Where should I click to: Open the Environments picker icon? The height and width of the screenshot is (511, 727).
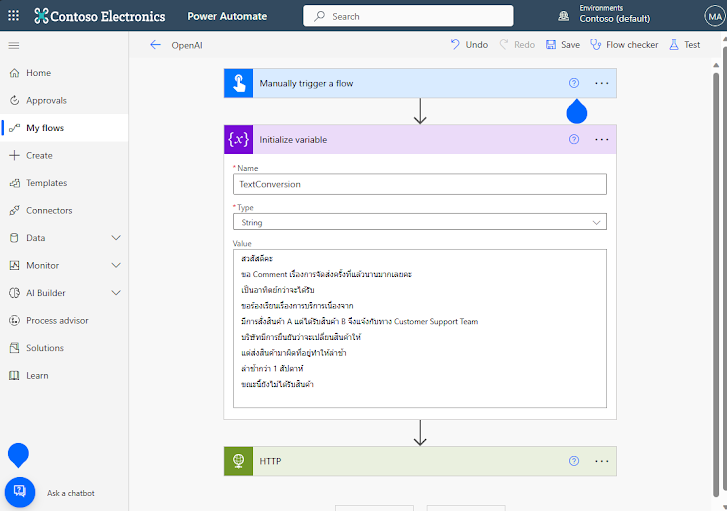(563, 16)
